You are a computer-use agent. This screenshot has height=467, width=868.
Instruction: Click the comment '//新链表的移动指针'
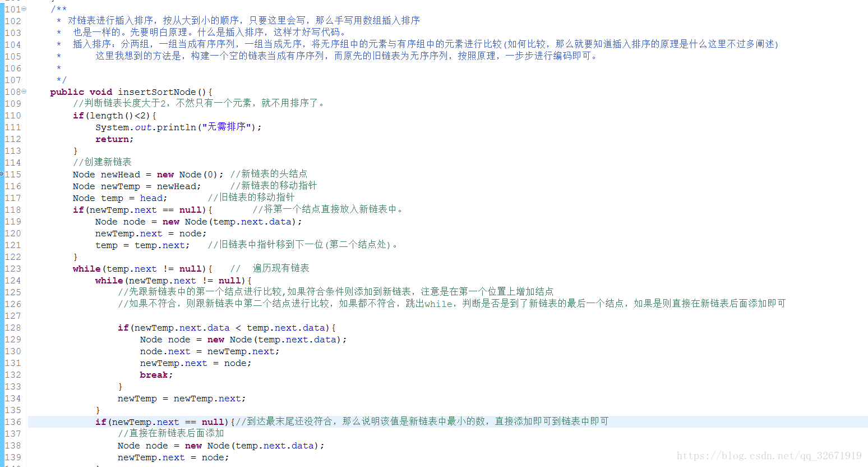(274, 186)
